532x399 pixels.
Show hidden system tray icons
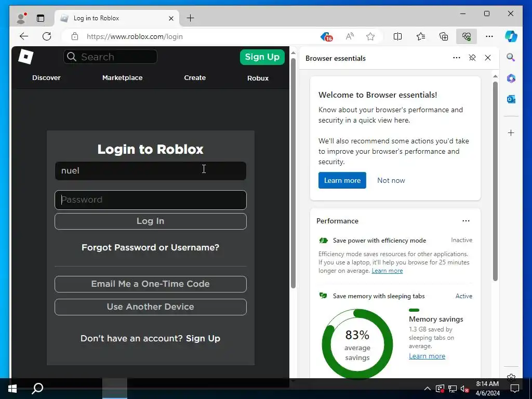[x=428, y=389]
